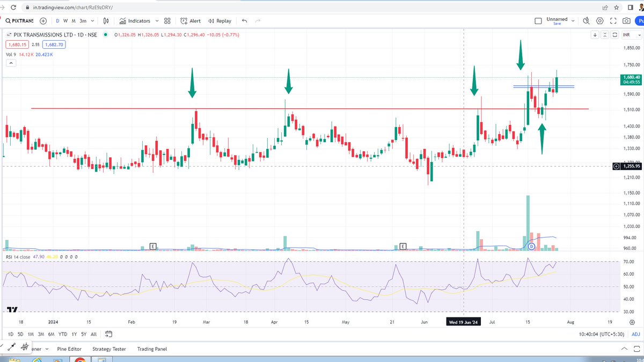The image size is (644, 362).
Task: Create a new Alert
Action: [191, 21]
